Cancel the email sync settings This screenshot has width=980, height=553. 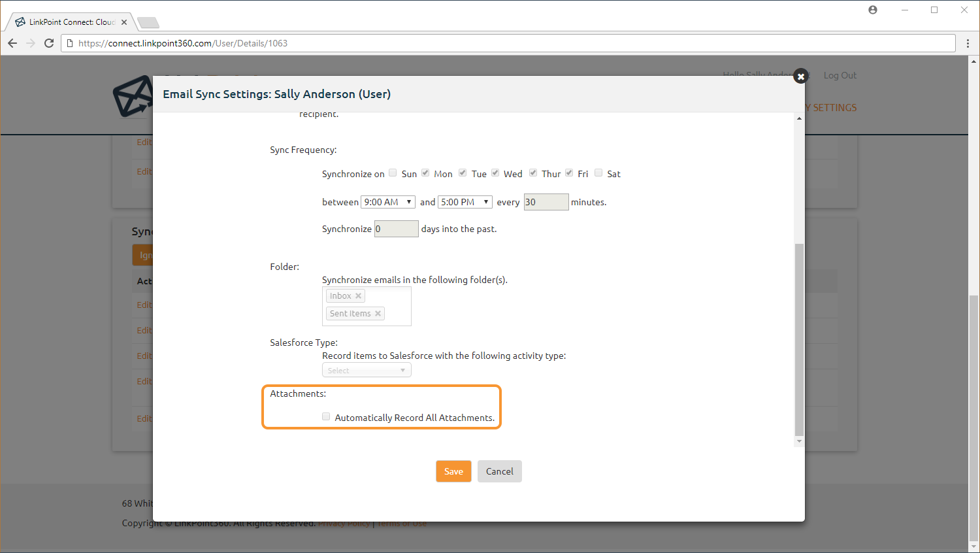click(500, 471)
